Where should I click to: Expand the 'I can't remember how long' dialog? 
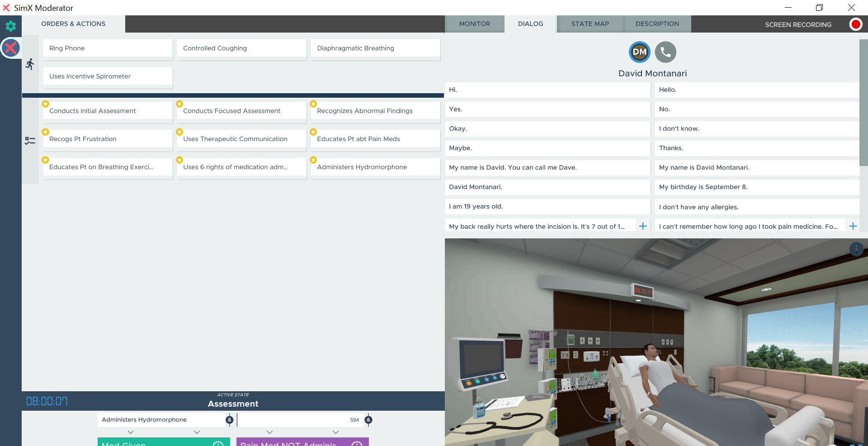[x=853, y=226]
